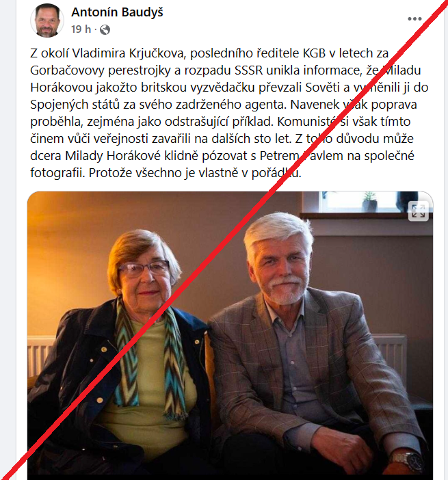Screen dimensions: 448x480
Task: Click the potted plant on the windowsill
Action: pos(369,202)
